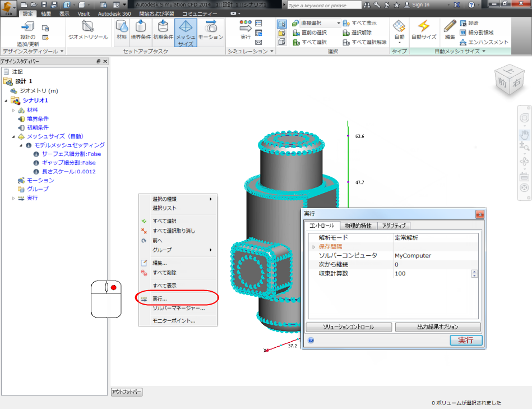
Task: Click the 実行 button in dialog
Action: 466,340
